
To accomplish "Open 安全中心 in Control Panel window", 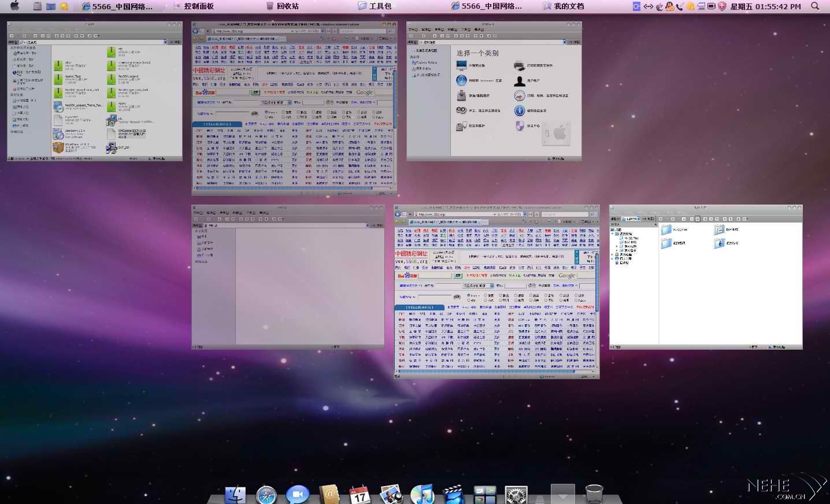I will (520, 125).
